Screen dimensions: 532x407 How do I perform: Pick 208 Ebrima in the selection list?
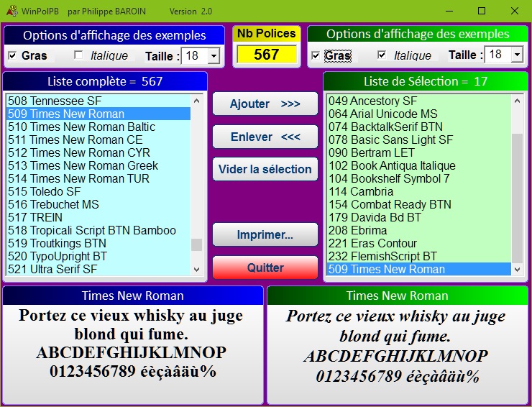(357, 230)
